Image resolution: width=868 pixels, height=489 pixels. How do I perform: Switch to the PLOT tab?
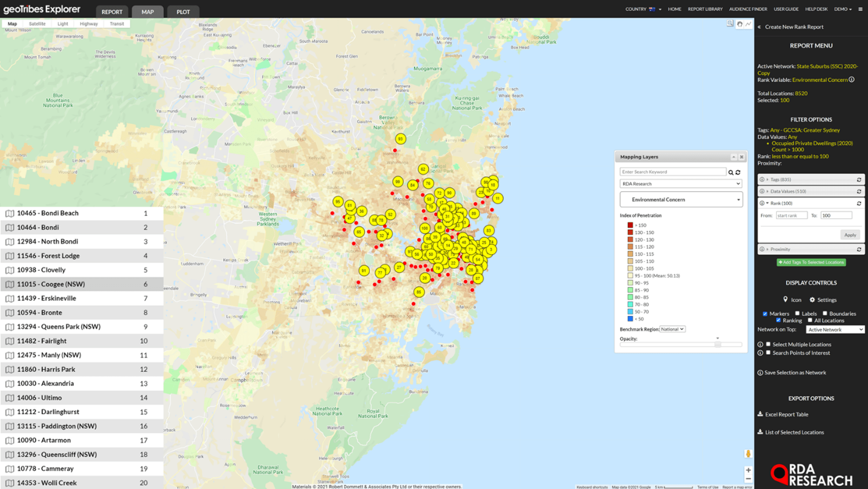point(183,12)
